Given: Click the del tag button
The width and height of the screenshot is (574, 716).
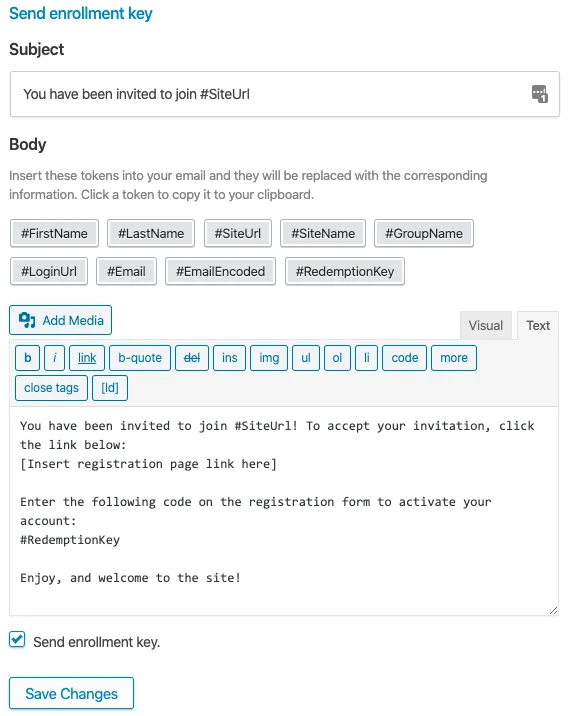Looking at the screenshot, I should coord(192,358).
